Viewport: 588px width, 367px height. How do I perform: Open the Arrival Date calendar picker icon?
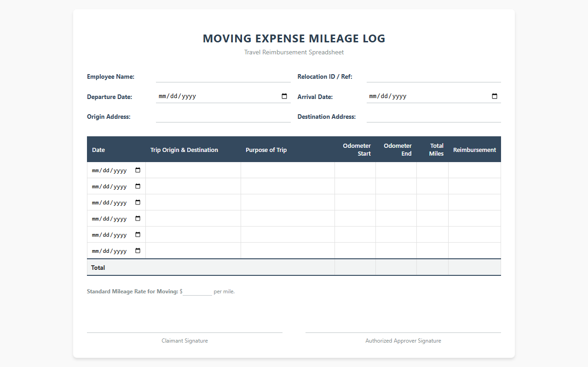[495, 96]
